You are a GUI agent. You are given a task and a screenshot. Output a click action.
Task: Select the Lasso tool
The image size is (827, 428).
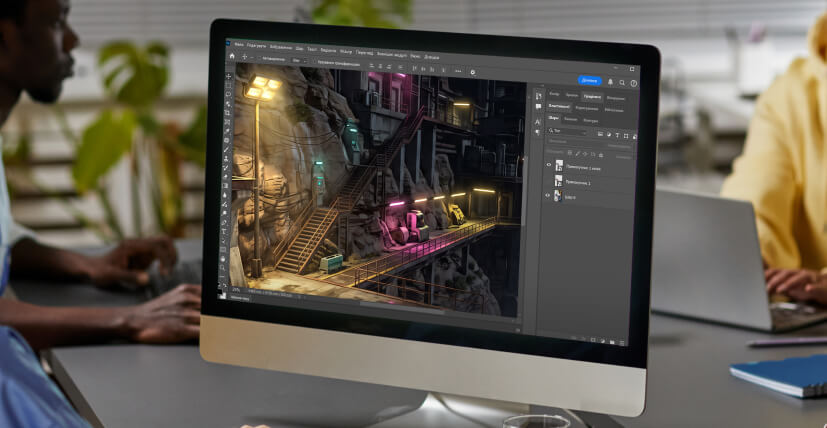[x=228, y=94]
